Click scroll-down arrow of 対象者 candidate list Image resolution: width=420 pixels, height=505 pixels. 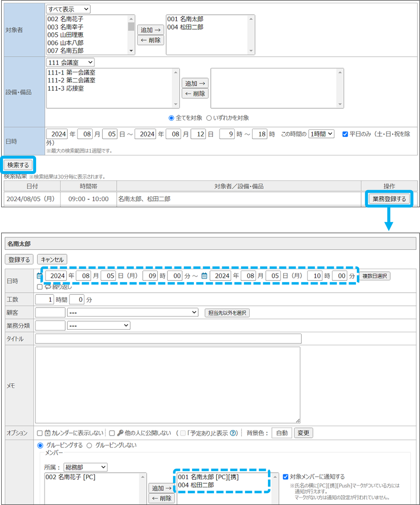coord(131,51)
